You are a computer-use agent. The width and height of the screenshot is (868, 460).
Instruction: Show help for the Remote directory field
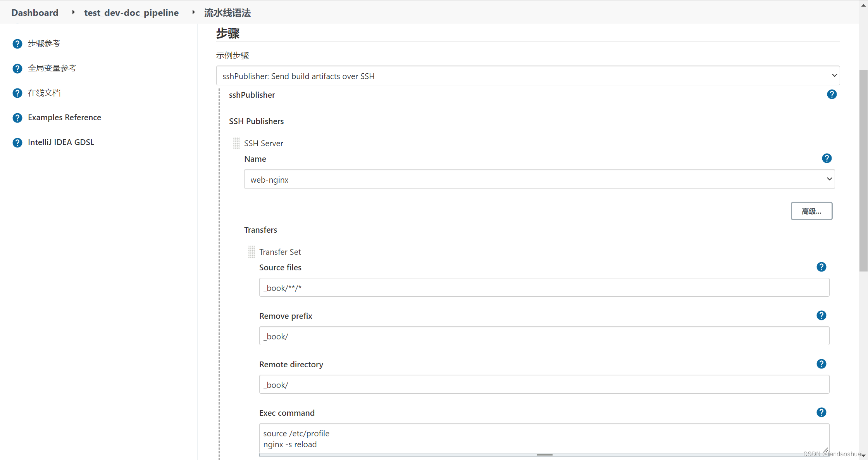(821, 364)
